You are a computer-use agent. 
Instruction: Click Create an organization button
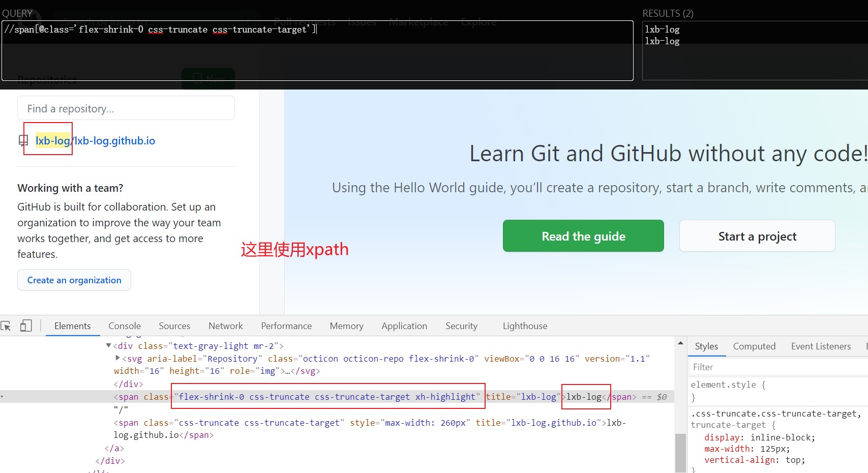(74, 280)
